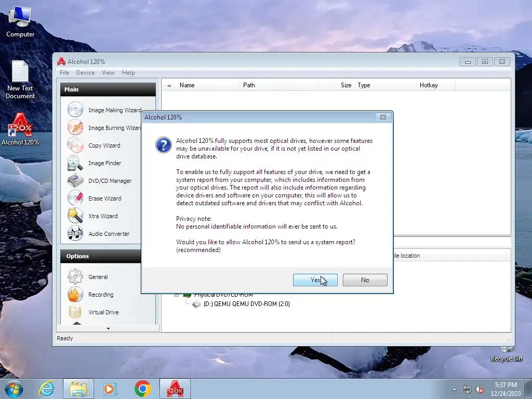Select the Recording option label
532x399 pixels.
[101, 295]
